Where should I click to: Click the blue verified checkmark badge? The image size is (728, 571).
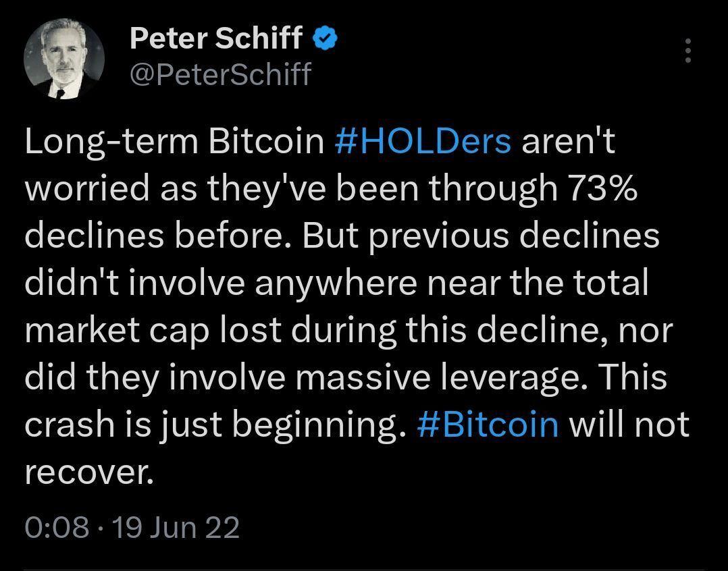[x=325, y=40]
